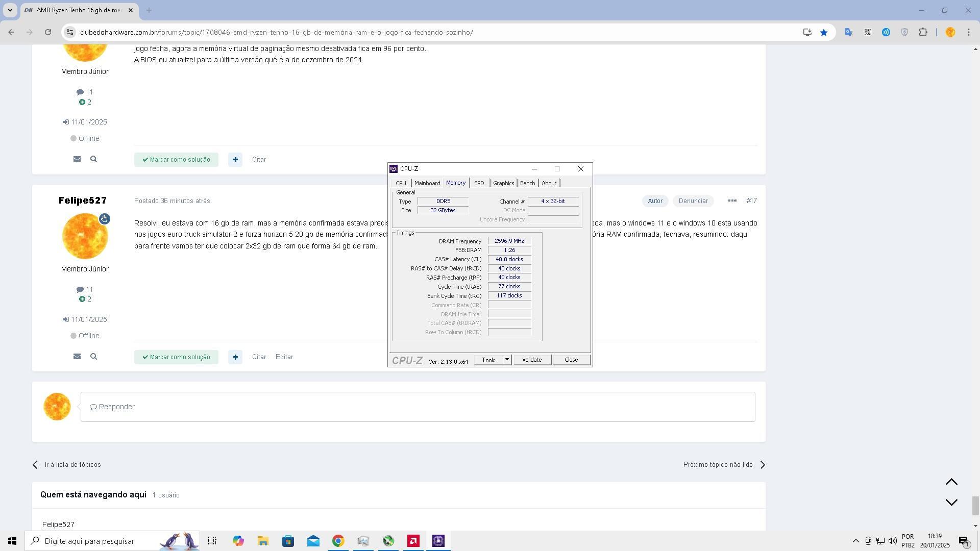Open Felipe527 profile name on post #17
Screen dimensions: 980x551
pyautogui.click(x=83, y=201)
